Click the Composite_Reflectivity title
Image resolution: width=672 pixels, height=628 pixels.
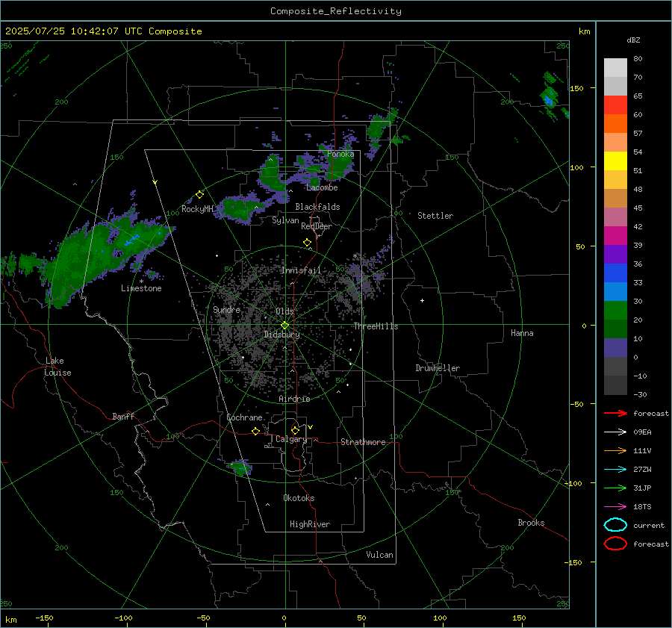pos(336,11)
